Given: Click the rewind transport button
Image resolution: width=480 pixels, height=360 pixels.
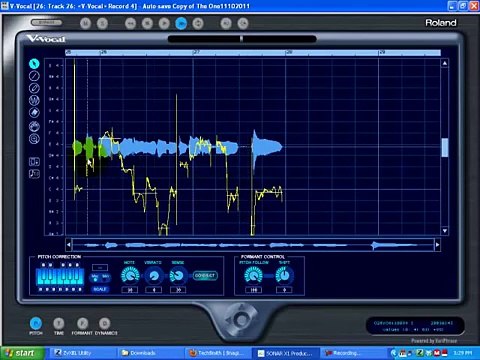Looking at the screenshot, I should (x=130, y=23).
